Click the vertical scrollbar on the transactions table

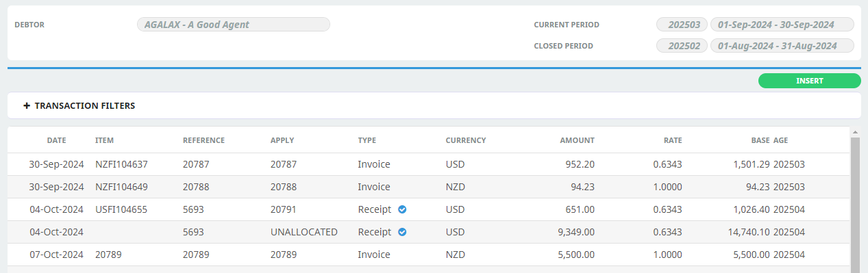[x=855, y=205]
